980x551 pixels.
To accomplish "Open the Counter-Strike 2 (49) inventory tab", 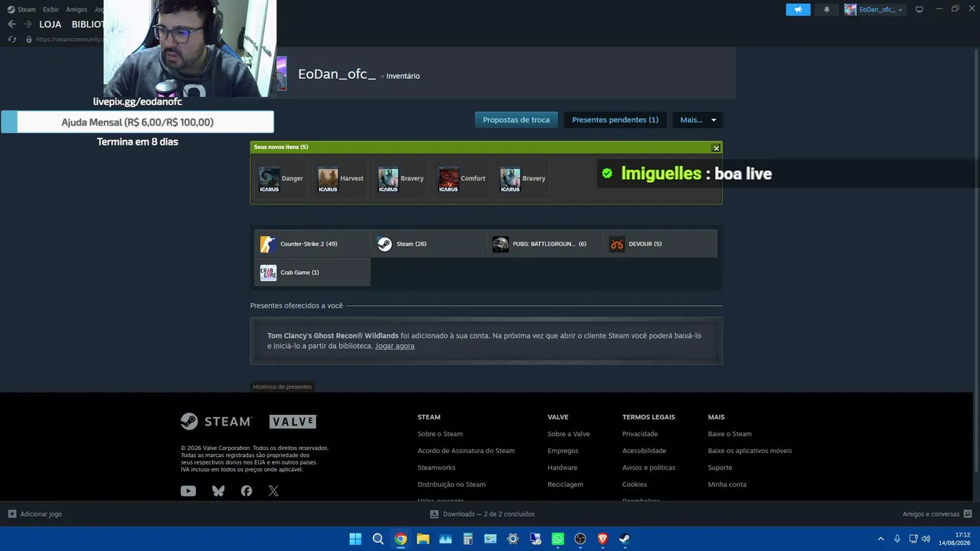I will pyautogui.click(x=312, y=244).
